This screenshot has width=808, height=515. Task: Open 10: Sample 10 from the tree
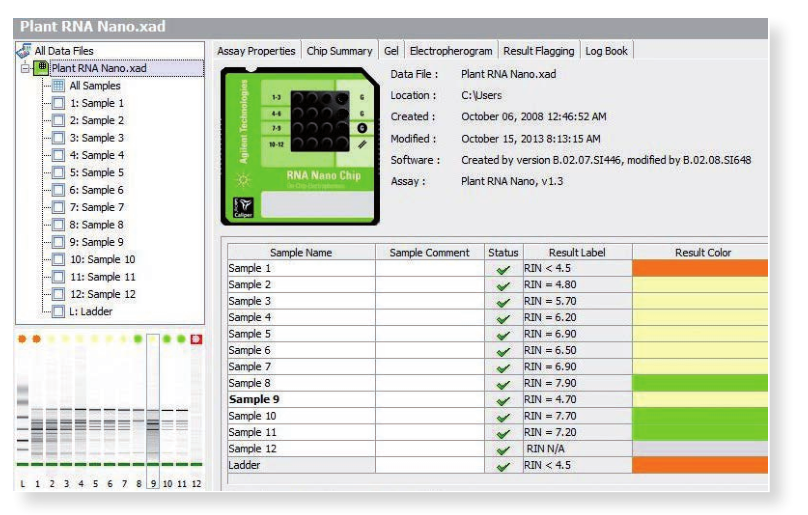[x=102, y=259]
